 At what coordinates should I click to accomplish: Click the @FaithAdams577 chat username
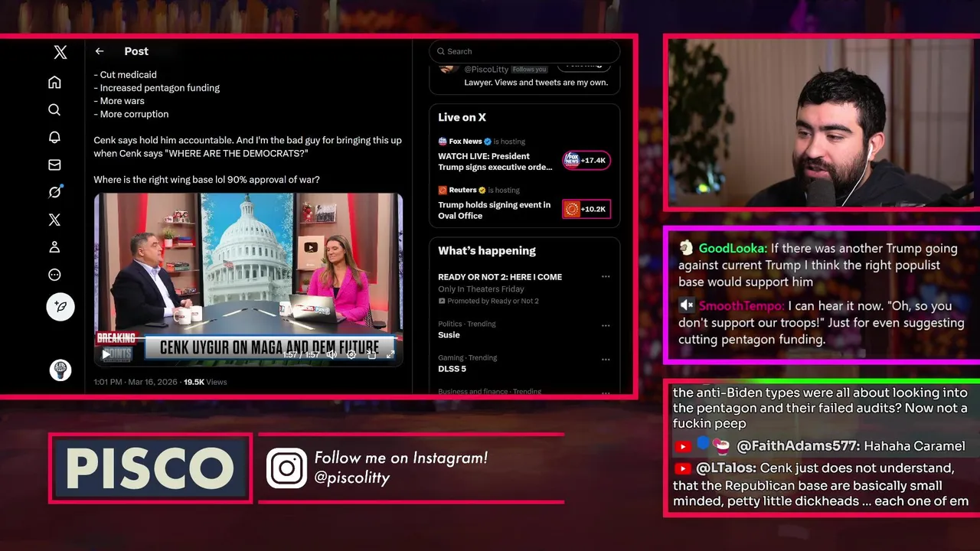coord(797,446)
